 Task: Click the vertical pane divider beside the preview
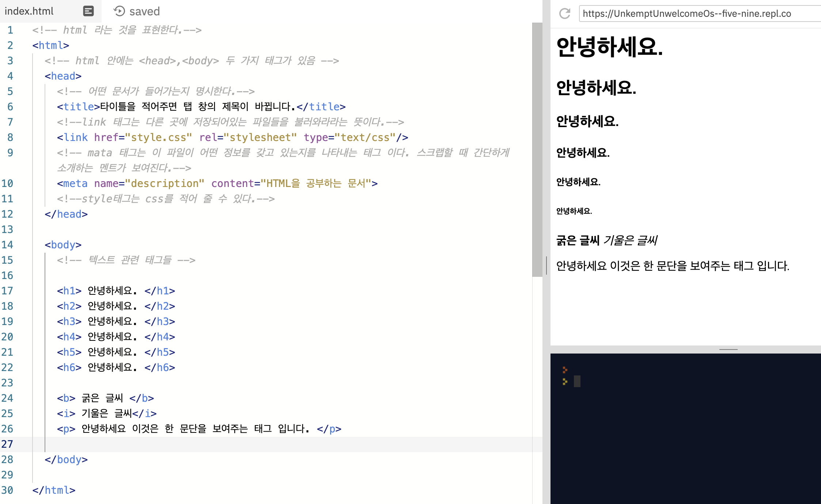546,265
